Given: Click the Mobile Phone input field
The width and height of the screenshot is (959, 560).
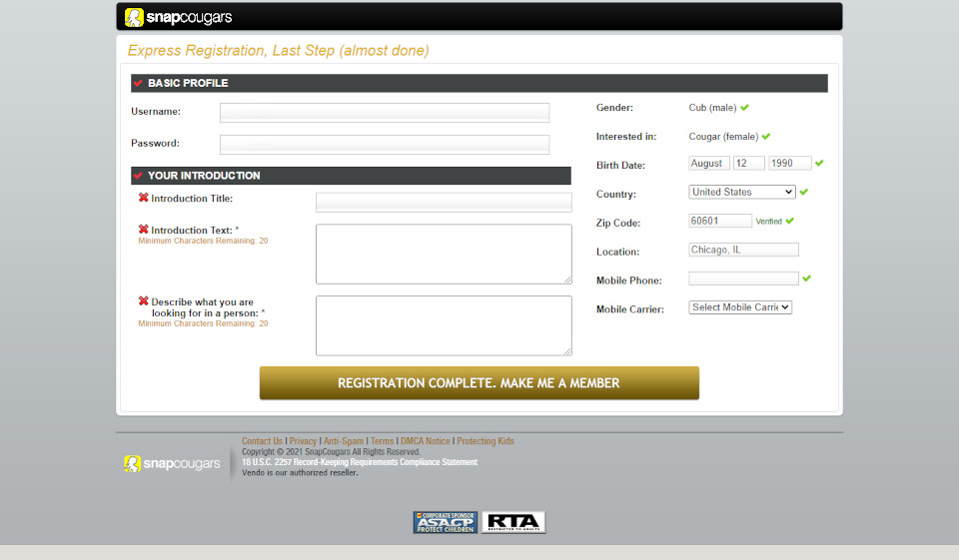Looking at the screenshot, I should click(x=743, y=279).
